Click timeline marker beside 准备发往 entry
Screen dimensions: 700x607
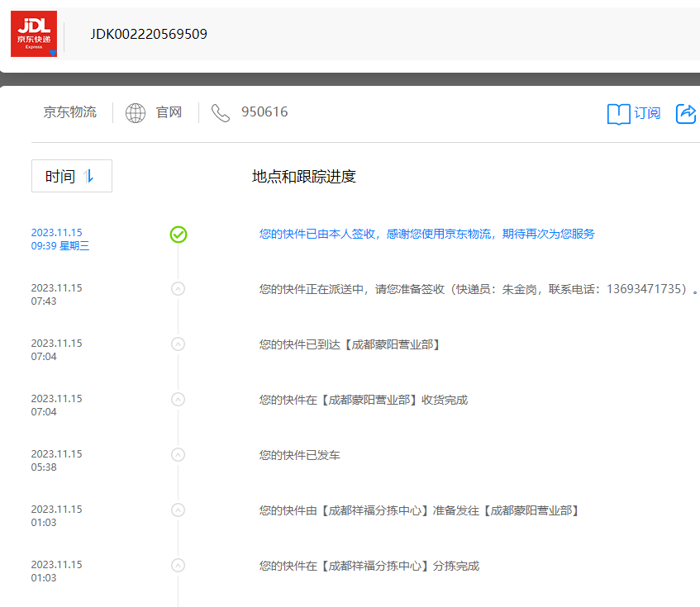(179, 510)
